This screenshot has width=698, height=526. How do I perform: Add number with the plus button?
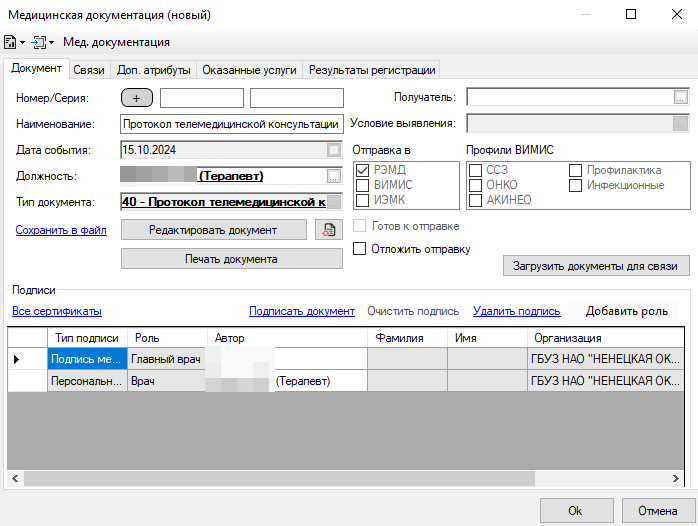137,98
